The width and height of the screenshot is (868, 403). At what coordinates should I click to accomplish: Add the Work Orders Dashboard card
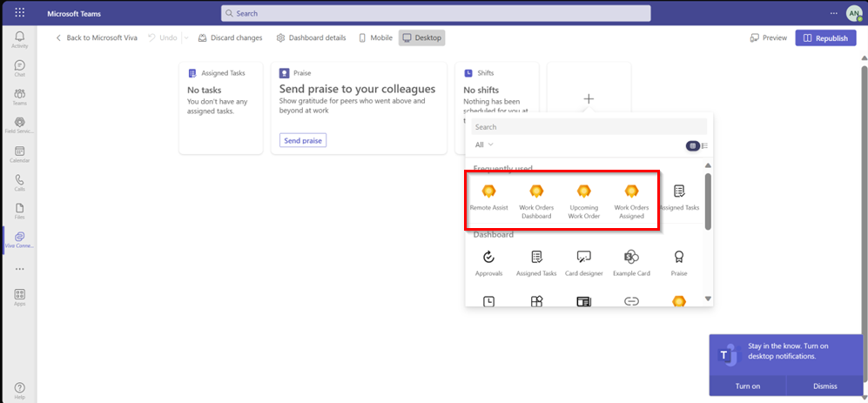coord(535,202)
